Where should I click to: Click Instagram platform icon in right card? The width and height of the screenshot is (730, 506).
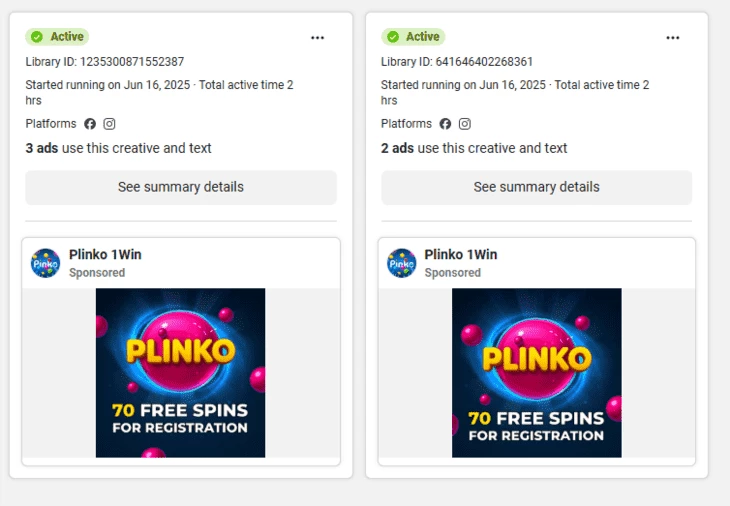tap(465, 124)
